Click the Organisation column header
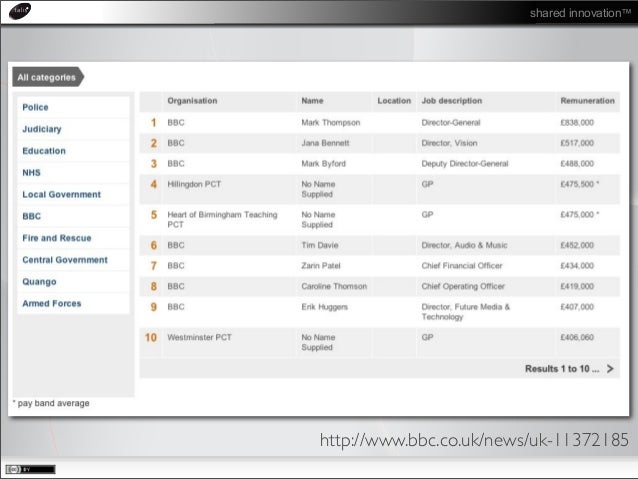The width and height of the screenshot is (638, 479). [x=192, y=101]
